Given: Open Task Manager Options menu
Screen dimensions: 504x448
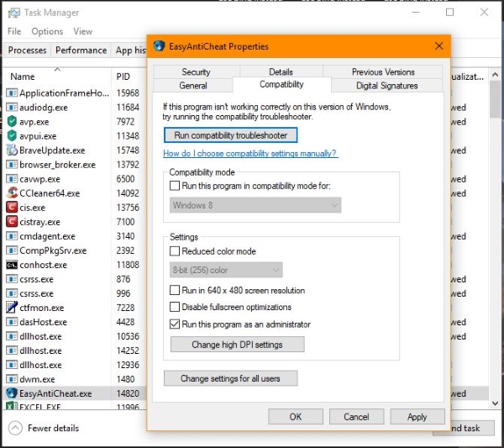Looking at the screenshot, I should tap(47, 31).
